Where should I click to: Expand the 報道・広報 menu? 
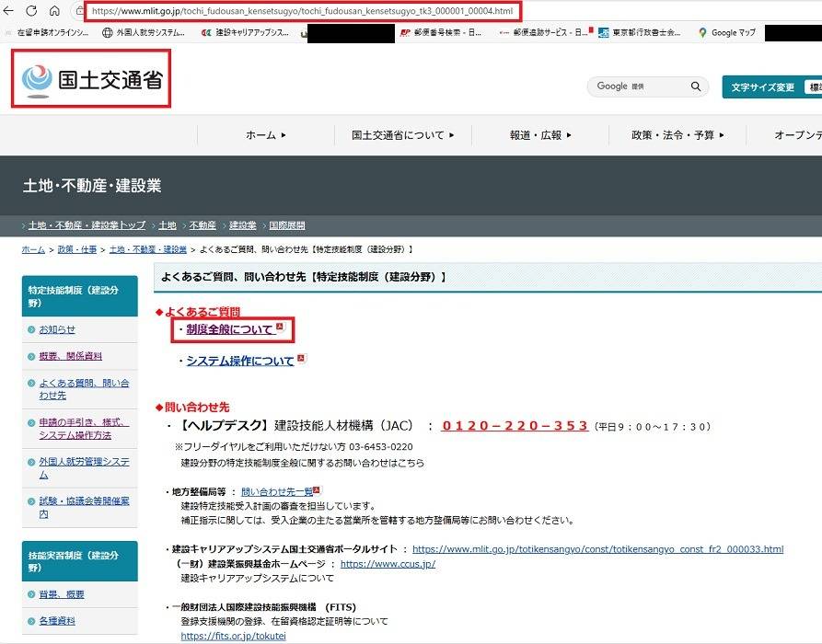point(540,135)
